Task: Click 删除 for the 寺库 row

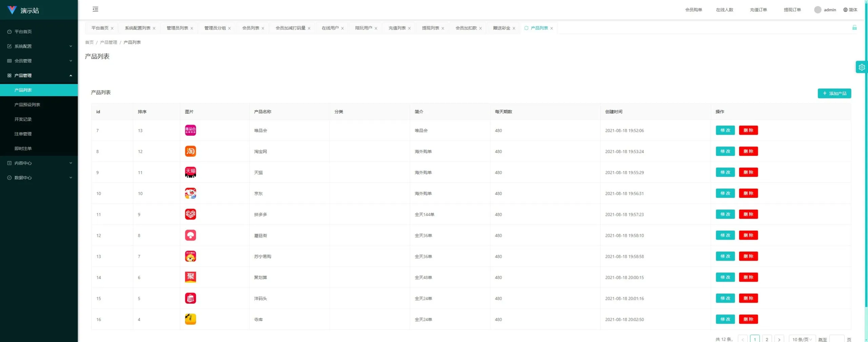Action: (748, 319)
